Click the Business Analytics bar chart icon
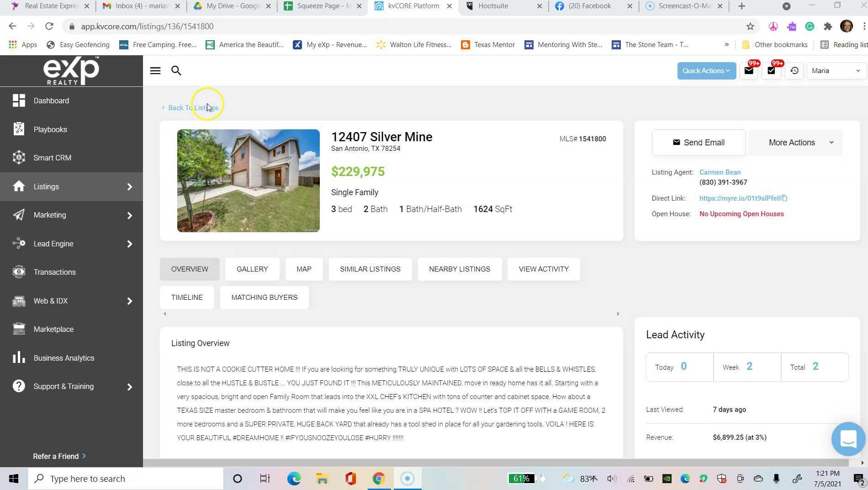868x490 pixels. [x=19, y=358]
